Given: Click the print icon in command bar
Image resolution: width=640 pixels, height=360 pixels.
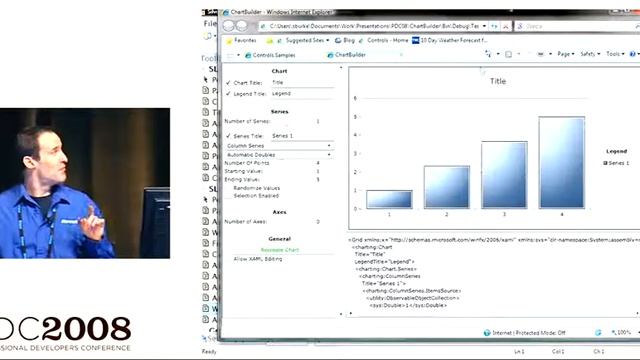Looking at the screenshot, I should (540, 54).
